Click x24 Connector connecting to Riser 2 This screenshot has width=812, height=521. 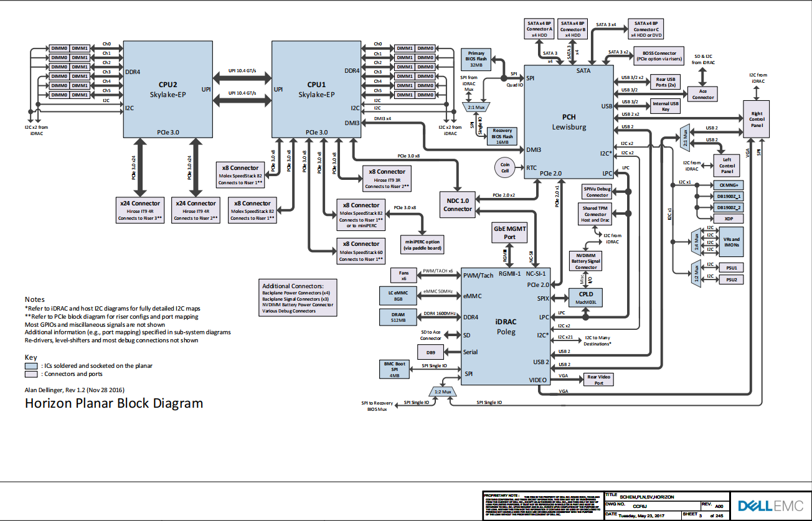[196, 211]
